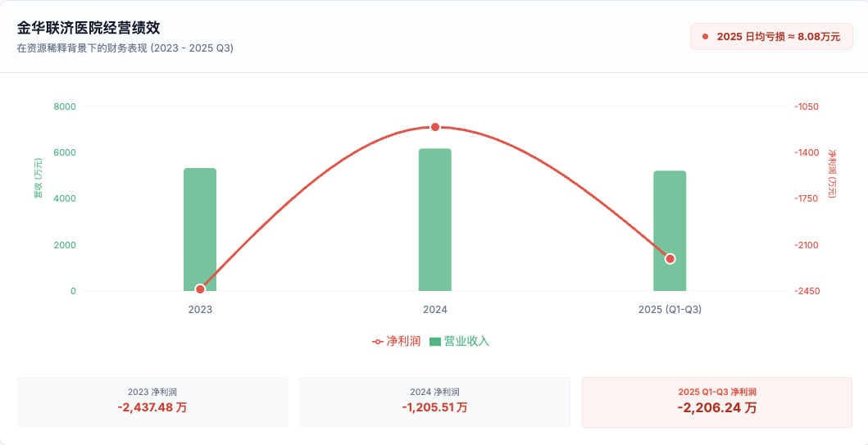This screenshot has width=868, height=445.
Task: Click the 2024 x-axis label
Action: [435, 310]
